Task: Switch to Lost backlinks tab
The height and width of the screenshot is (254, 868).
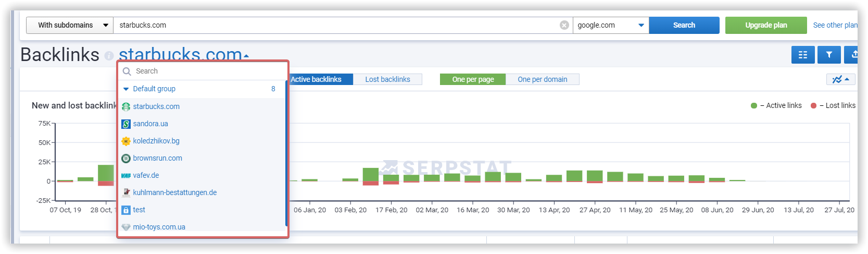Action: pyautogui.click(x=387, y=79)
